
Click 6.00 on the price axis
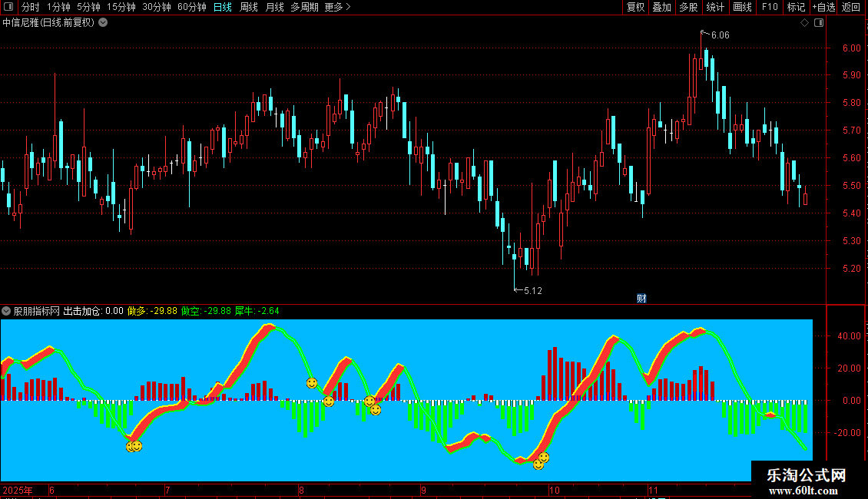click(851, 48)
